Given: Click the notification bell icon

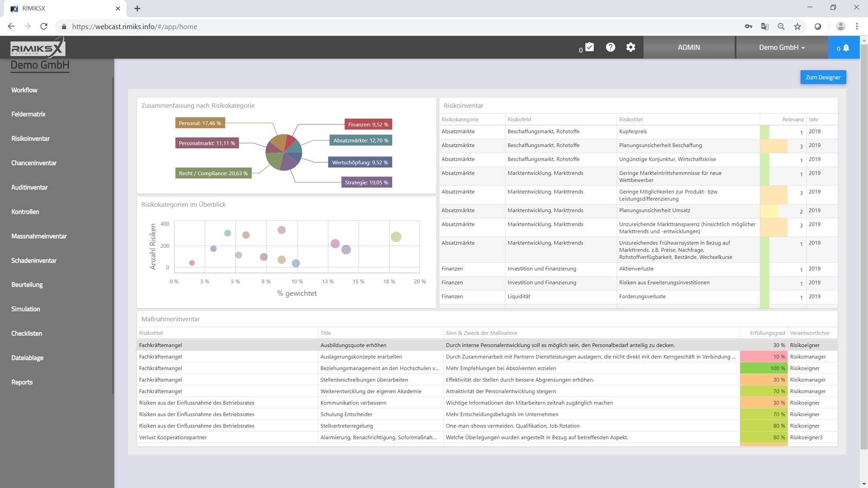Looking at the screenshot, I should coord(845,48).
